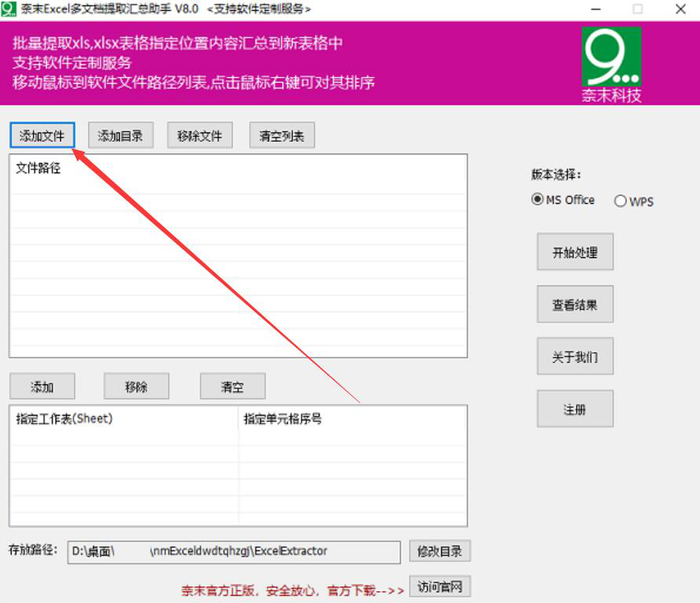The height and width of the screenshot is (603, 700).
Task: Focus the 存放路径 path field
Action: click(x=234, y=552)
